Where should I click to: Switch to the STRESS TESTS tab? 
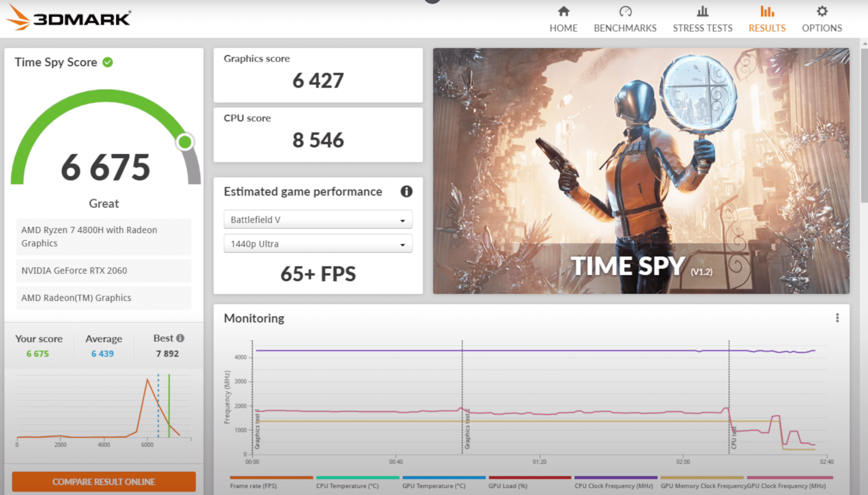click(x=702, y=28)
